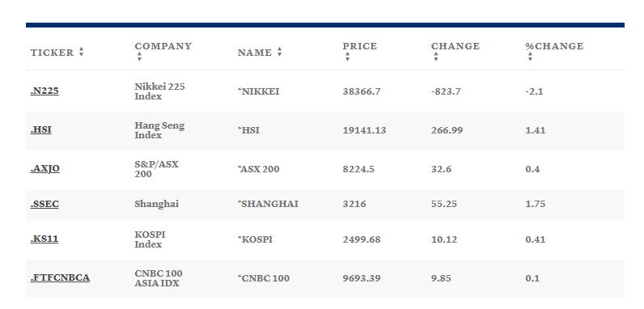Screen dimensions: 644x309
Task: Click the TICKER column header text
Action: coord(52,53)
